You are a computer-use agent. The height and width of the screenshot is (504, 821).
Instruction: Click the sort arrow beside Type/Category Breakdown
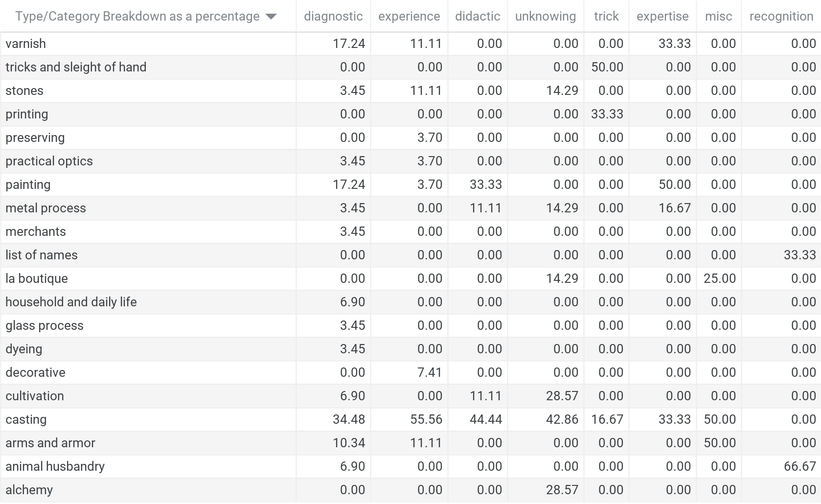[x=271, y=17]
